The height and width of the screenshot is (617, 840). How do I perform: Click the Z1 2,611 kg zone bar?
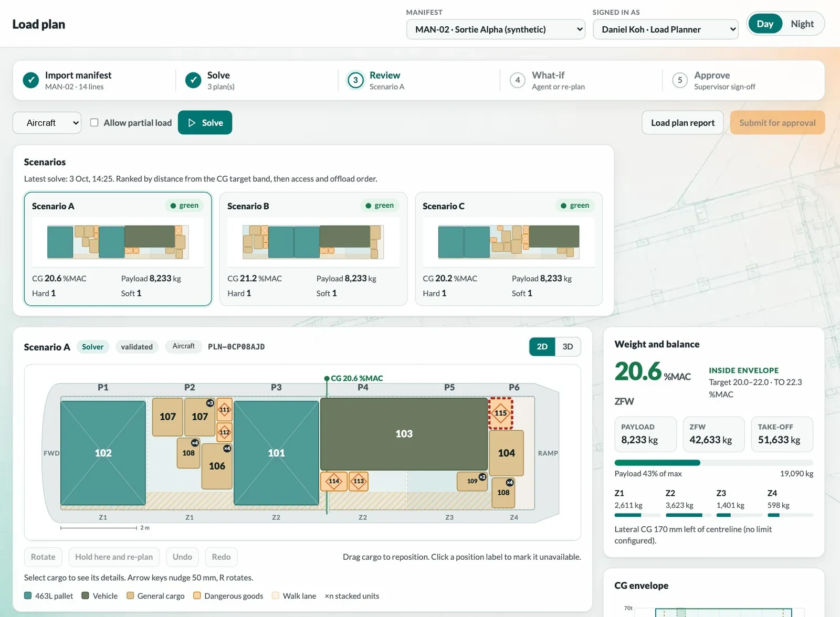click(x=637, y=515)
